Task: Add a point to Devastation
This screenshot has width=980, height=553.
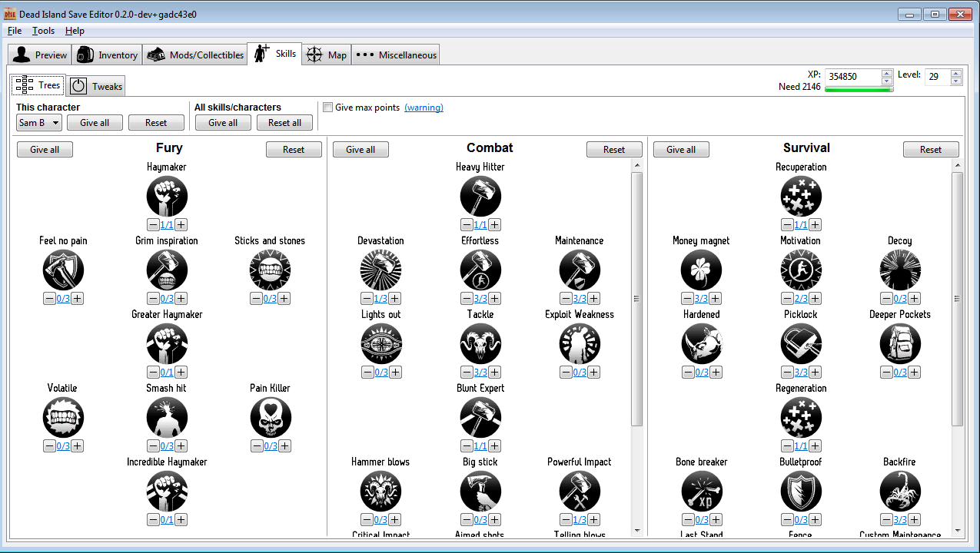Action: 395,298
